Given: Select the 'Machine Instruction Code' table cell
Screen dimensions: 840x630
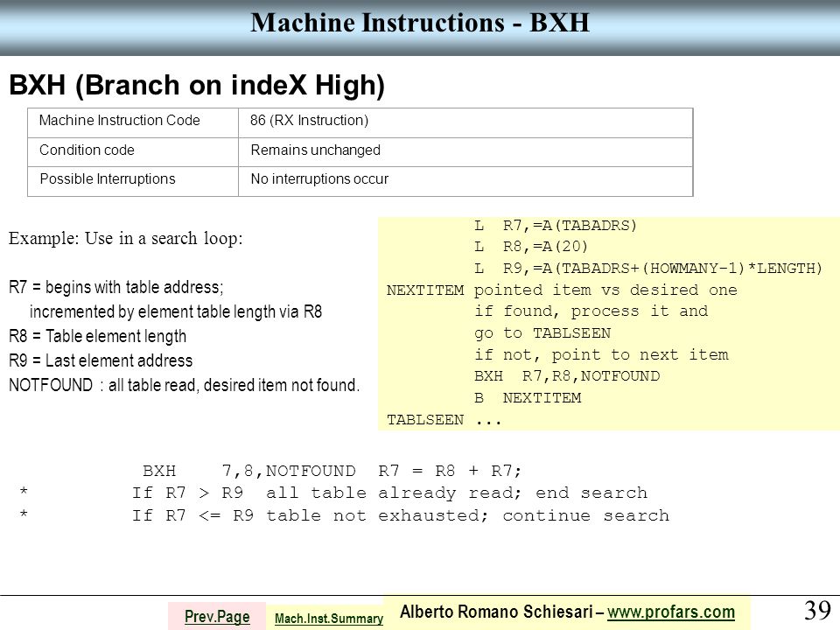Looking at the screenshot, I should tap(133, 122).
